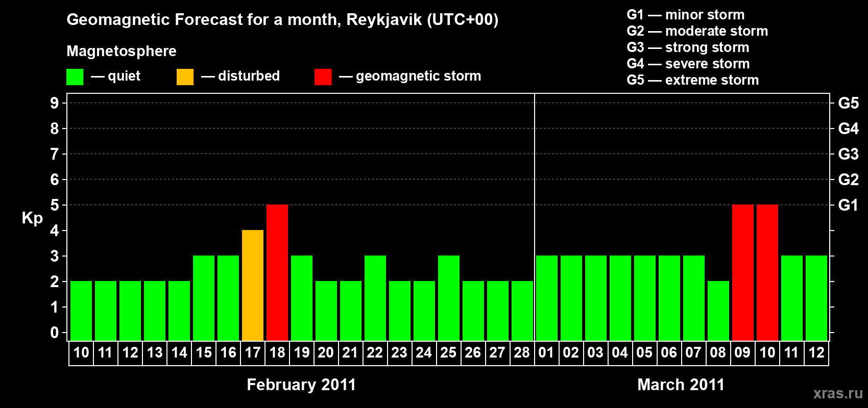Click the green bar for March 08
This screenshot has height=408, width=868.
pos(718,311)
